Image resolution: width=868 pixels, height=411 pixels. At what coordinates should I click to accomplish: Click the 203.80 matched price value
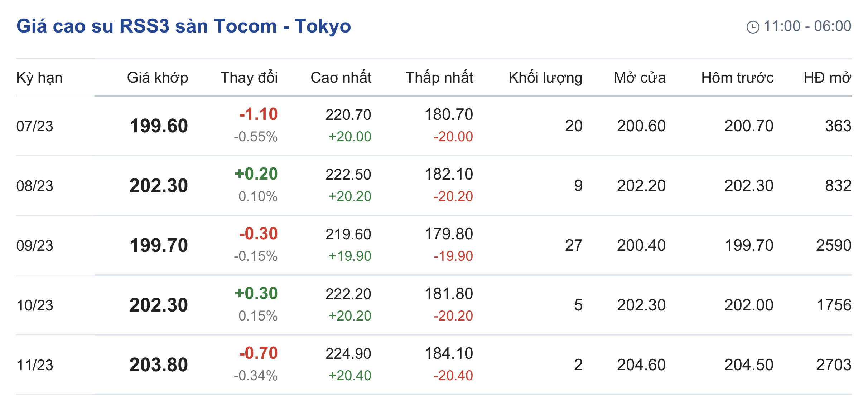coord(159,365)
